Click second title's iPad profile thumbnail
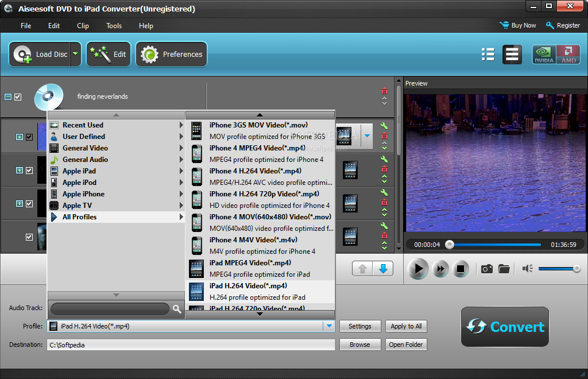Screen dimensions: 588x379 pyautogui.click(x=350, y=170)
